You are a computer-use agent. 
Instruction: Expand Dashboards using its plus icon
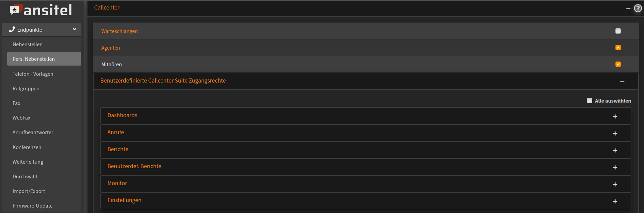pyautogui.click(x=615, y=117)
